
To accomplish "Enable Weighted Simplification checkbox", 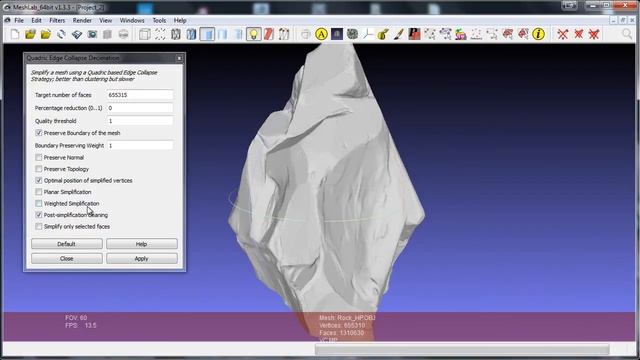I will (x=39, y=203).
